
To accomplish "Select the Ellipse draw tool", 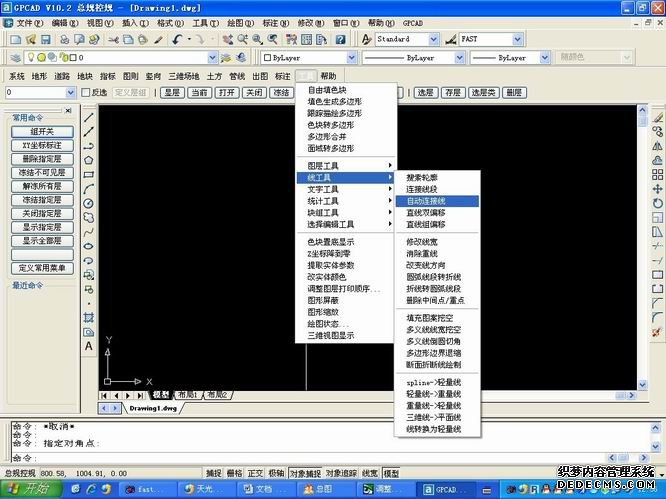I will pos(88,246).
